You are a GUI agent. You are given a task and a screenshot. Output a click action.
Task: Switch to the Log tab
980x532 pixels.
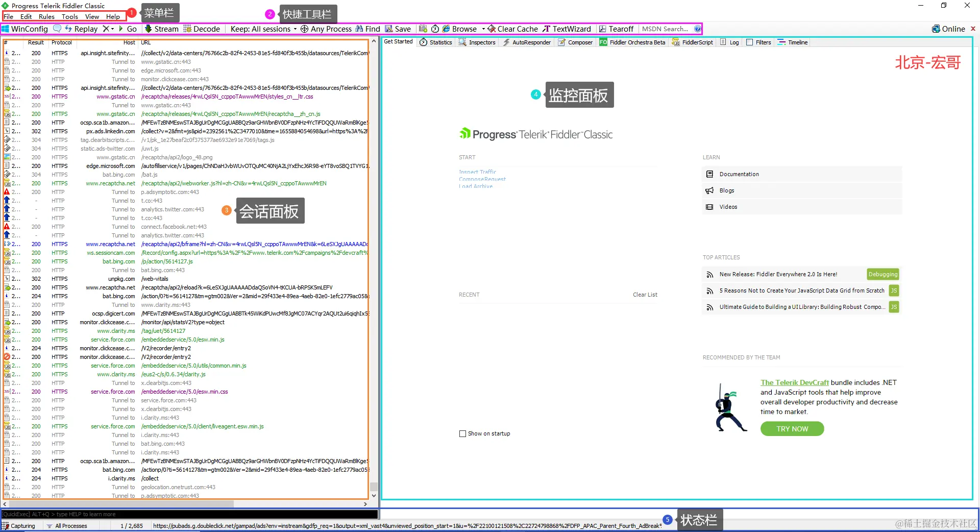(x=729, y=42)
